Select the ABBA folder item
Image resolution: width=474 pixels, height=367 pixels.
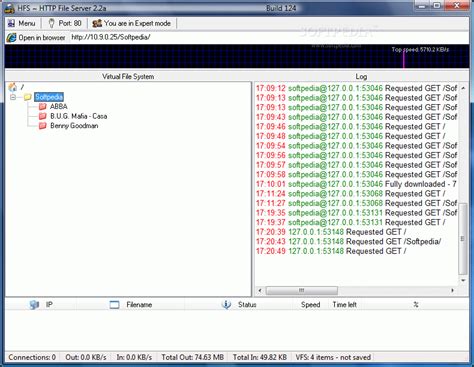[59, 107]
